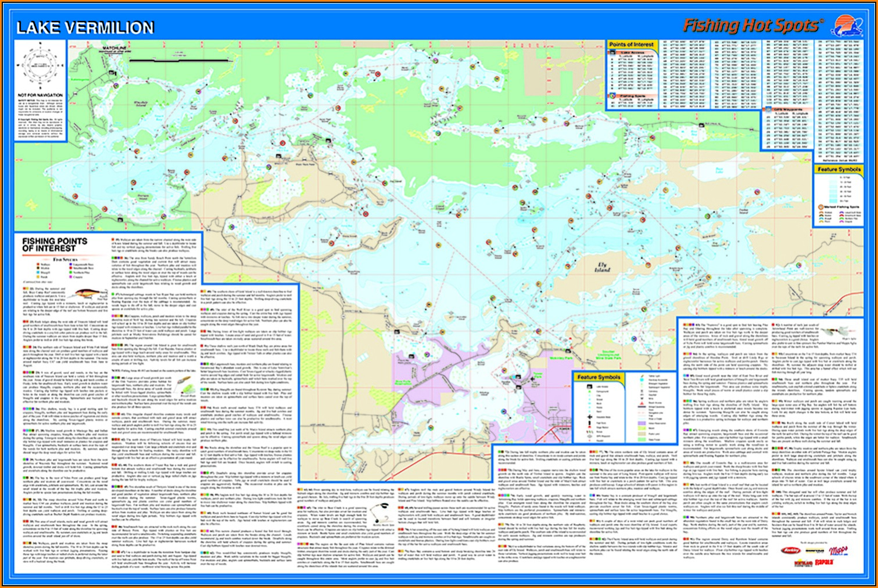Click the spinner lure illustration in the right text panel
The image size is (878, 588).
point(837,332)
